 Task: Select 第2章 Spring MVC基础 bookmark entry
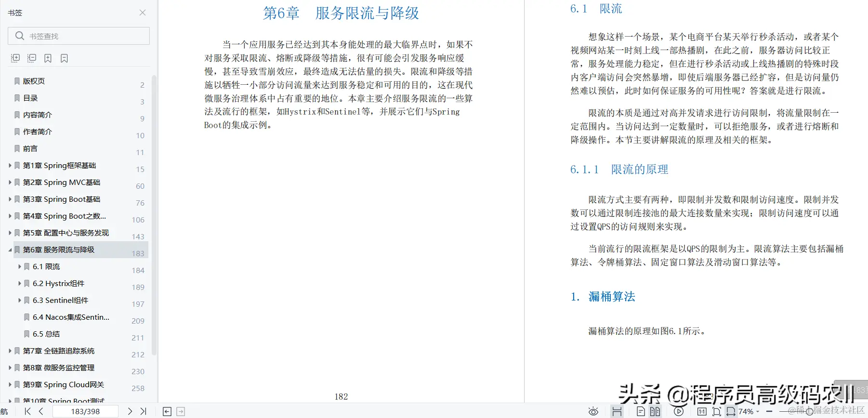coord(62,182)
